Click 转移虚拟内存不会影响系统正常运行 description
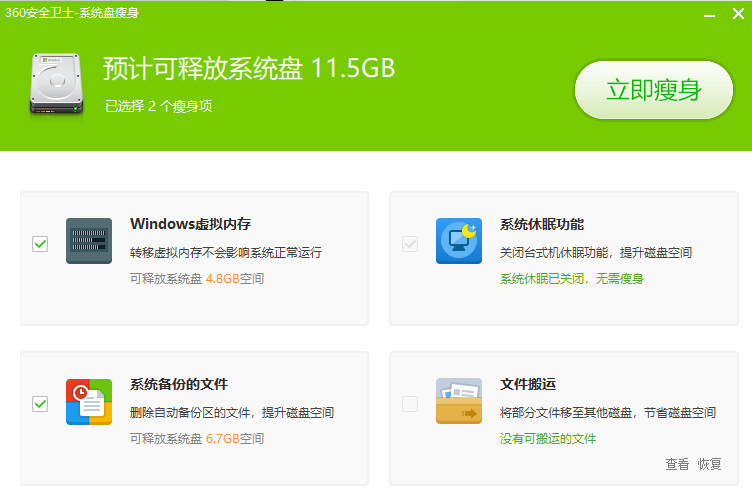 click(x=226, y=253)
